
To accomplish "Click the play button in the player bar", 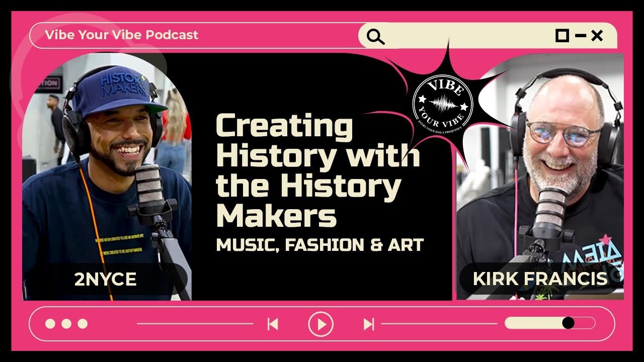I will tap(321, 324).
